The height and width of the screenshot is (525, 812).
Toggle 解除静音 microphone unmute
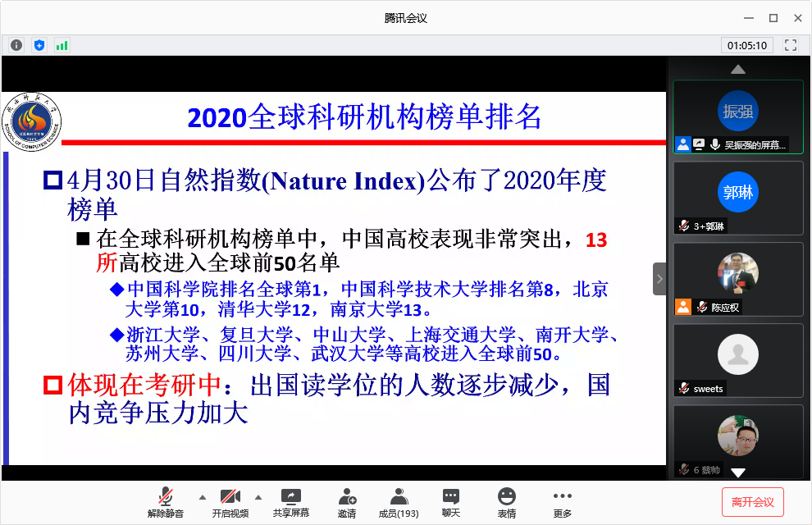(x=166, y=502)
